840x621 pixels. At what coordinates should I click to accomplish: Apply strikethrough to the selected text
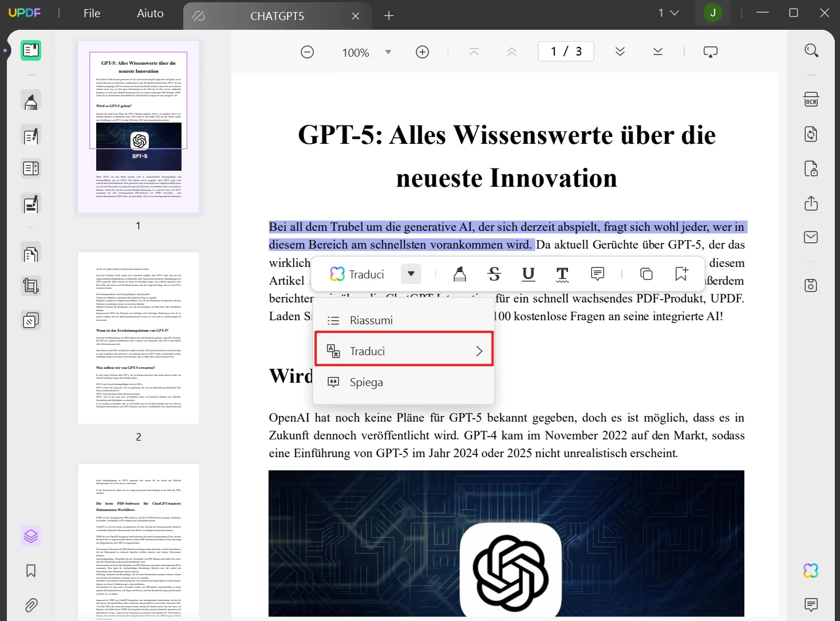(x=494, y=274)
